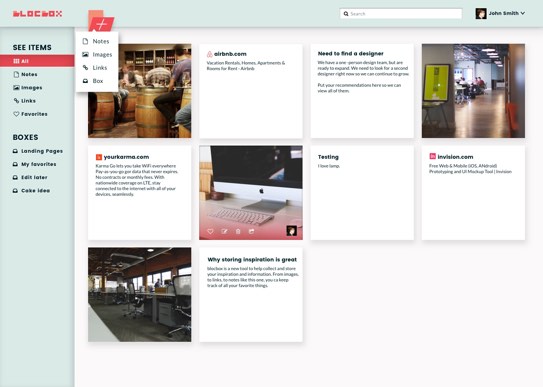The image size is (543, 387).
Task: Click John Smith's avatar picture
Action: pos(481,14)
